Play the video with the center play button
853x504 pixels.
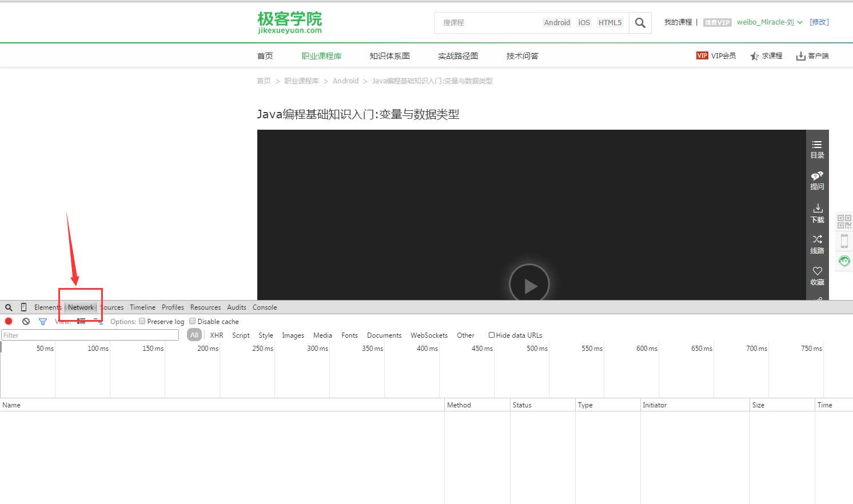529,283
